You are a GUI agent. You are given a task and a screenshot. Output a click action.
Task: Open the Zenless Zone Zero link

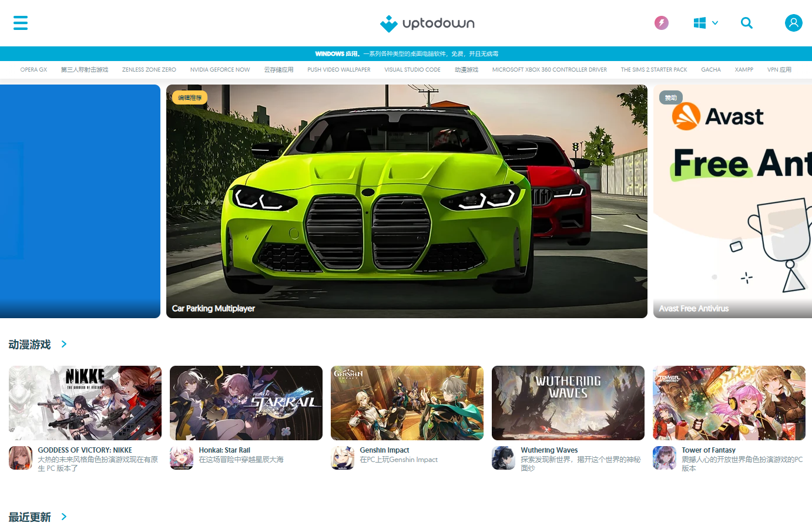[x=149, y=70]
